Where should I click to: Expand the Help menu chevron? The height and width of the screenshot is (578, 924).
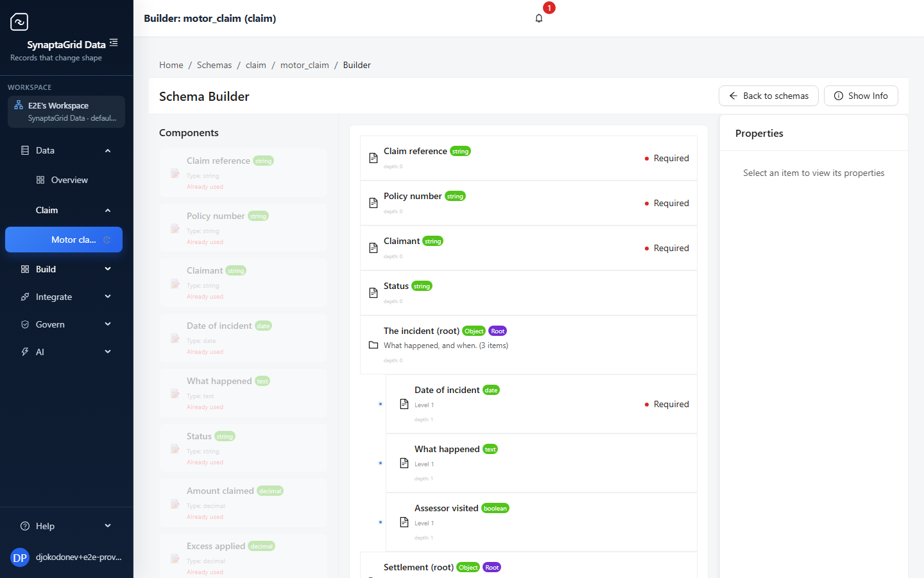coord(108,526)
